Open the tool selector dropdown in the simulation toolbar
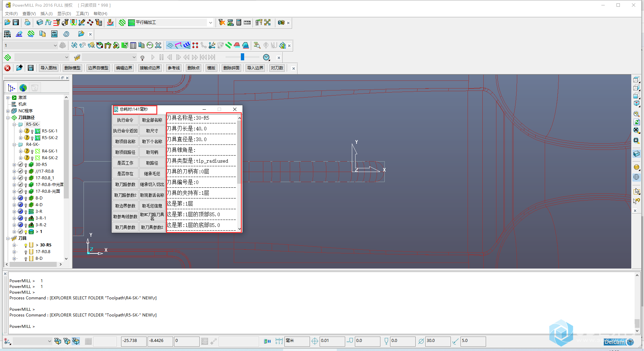 click(x=134, y=57)
